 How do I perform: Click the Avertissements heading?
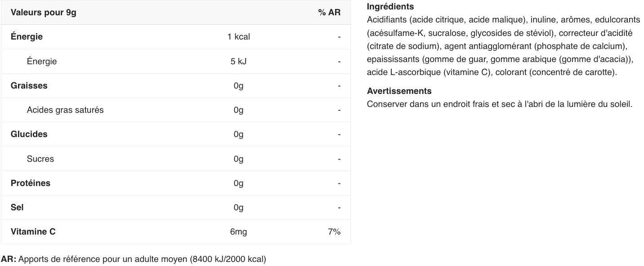[x=399, y=91]
